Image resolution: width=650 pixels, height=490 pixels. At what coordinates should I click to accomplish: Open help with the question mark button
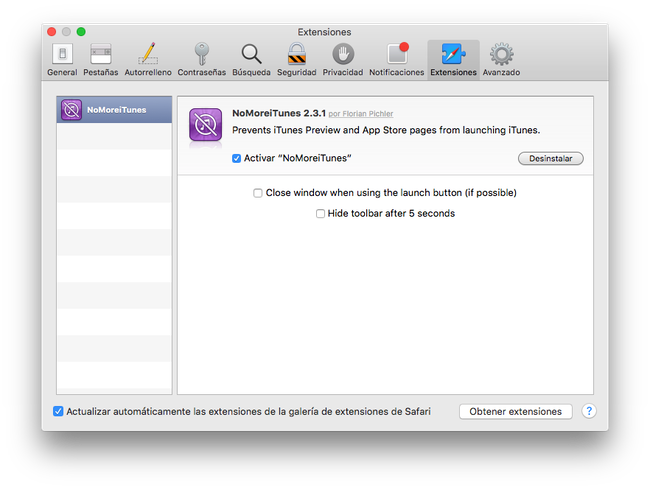(589, 411)
